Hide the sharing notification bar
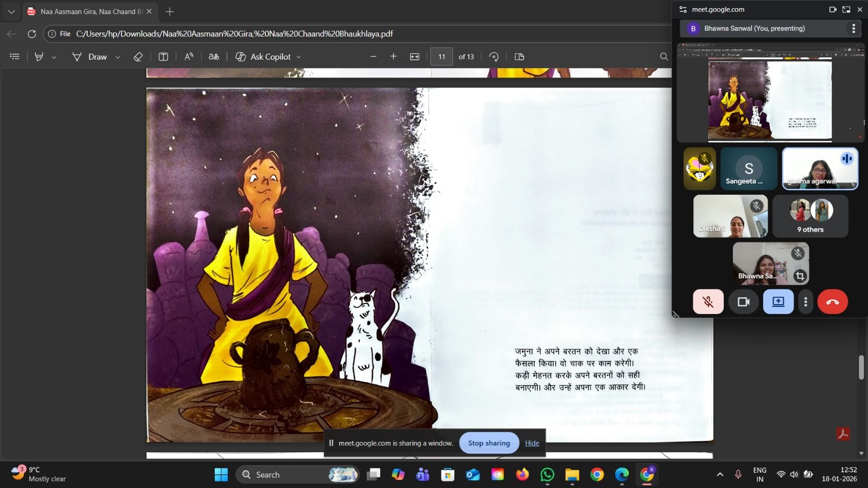 532,443
